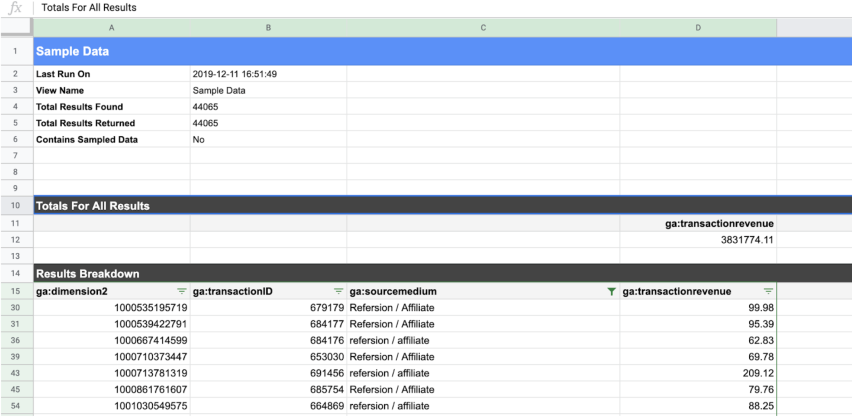Select column D header
Viewport: 852px width, 418px height.
pos(698,28)
